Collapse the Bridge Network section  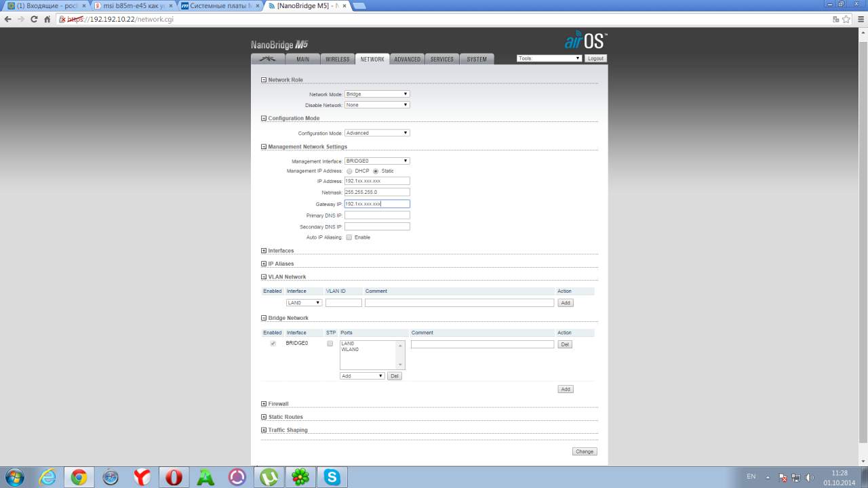tap(264, 318)
